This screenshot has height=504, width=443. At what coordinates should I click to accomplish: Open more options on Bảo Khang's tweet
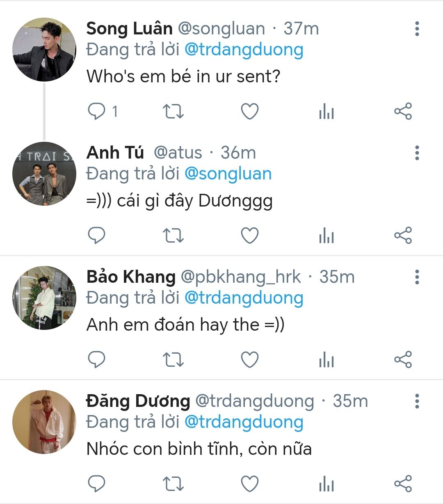417,277
